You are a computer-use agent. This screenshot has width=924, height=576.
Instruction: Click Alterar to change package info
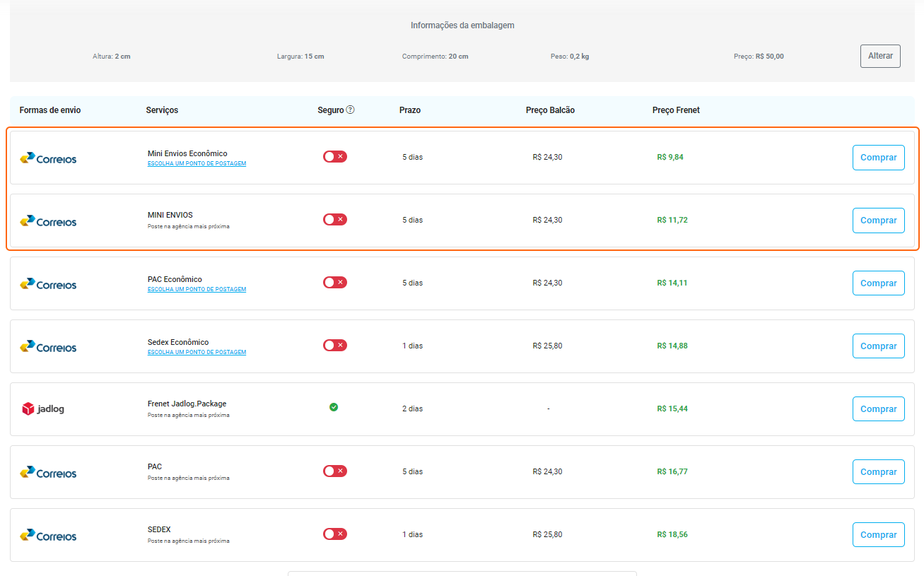[x=880, y=56]
